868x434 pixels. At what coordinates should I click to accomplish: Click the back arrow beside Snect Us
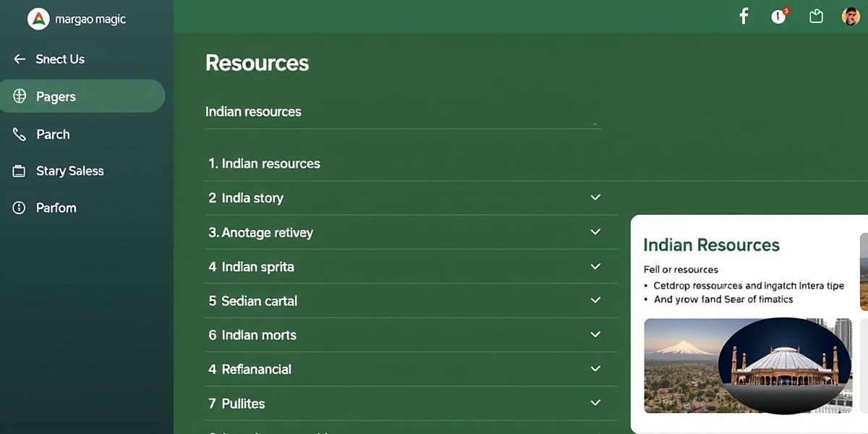[x=20, y=59]
